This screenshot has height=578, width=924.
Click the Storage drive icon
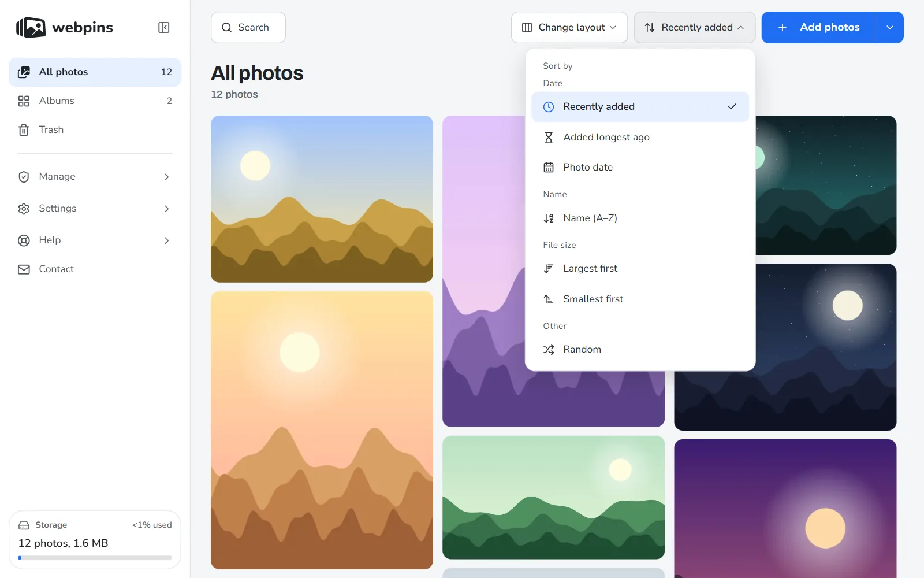[x=24, y=525]
